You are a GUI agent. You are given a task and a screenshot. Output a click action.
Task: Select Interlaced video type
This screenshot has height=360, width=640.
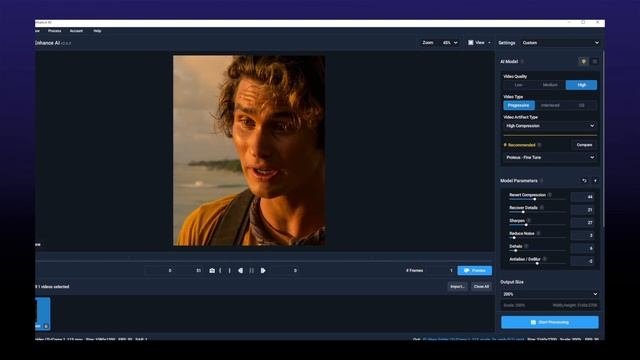[x=550, y=105]
